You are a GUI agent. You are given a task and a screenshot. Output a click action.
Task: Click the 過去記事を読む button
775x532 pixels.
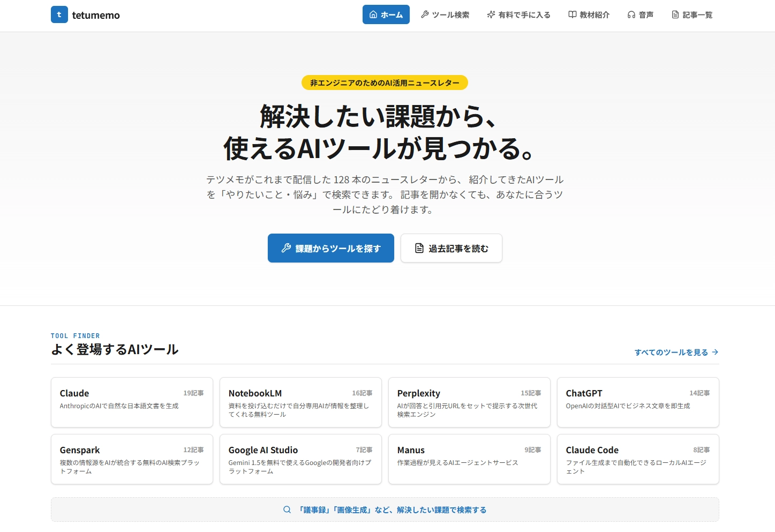452,248
